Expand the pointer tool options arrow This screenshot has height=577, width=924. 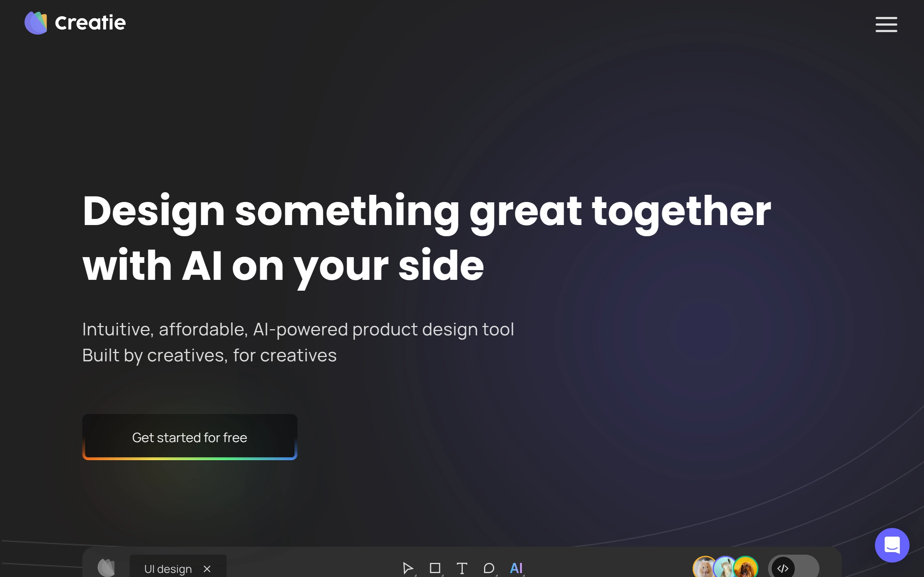click(x=415, y=575)
